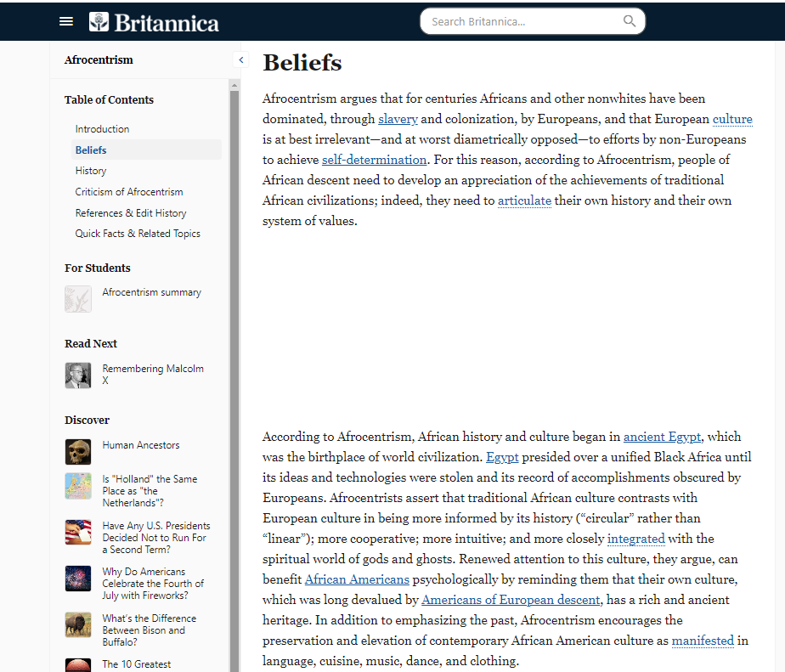Click the articulate hyperlink
785x672 pixels.
point(524,200)
